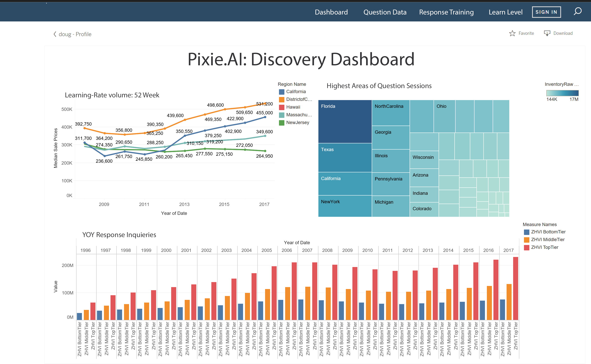Click back chevron beside doug - Profile
The width and height of the screenshot is (591, 364).
coord(55,34)
